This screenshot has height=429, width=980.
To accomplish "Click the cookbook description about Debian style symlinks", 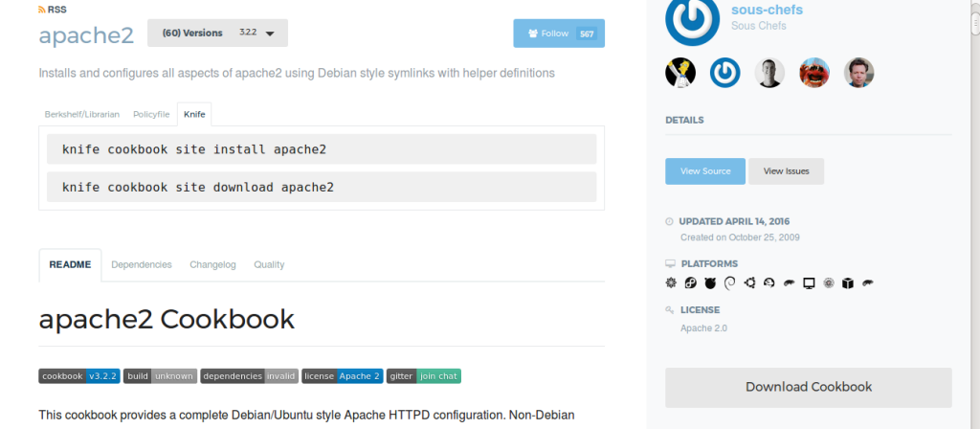I will tap(297, 73).
